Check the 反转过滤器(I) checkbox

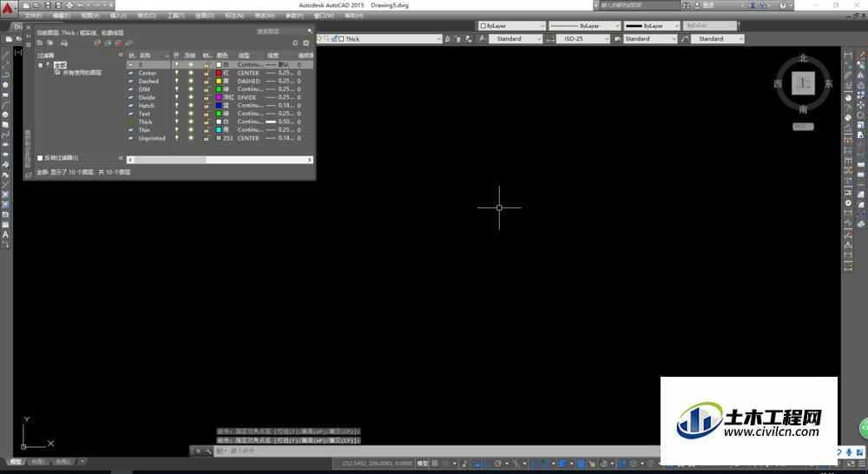(x=40, y=158)
